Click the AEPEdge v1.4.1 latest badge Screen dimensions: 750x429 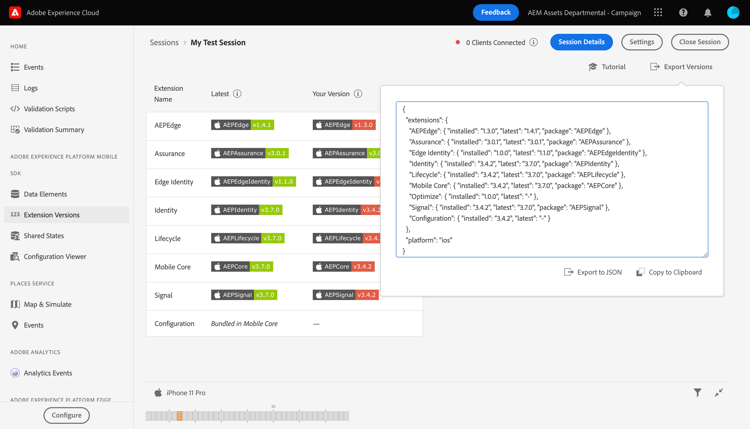point(243,125)
